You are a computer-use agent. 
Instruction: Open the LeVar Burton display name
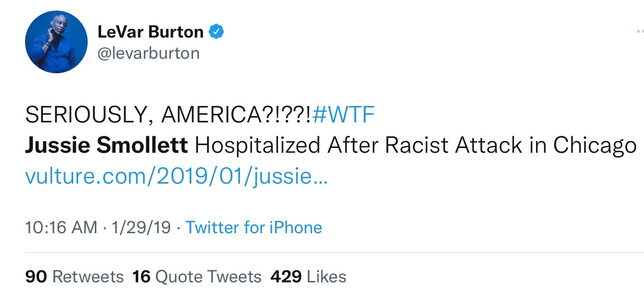tap(150, 32)
